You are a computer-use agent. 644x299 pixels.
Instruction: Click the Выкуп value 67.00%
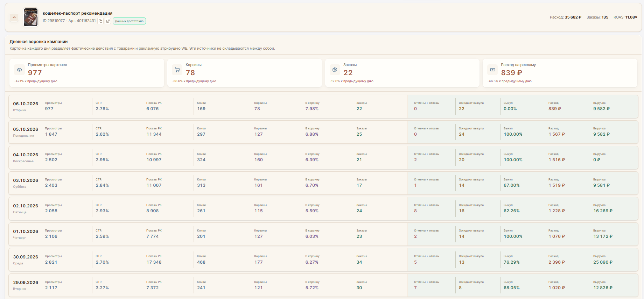tap(512, 185)
